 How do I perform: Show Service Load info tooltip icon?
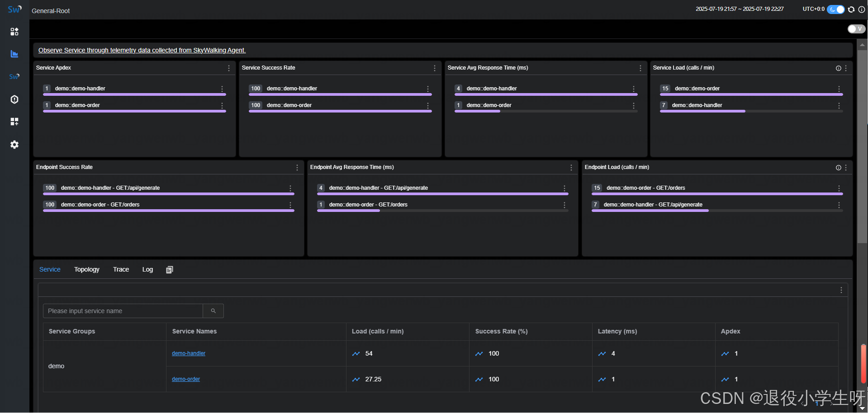(839, 68)
